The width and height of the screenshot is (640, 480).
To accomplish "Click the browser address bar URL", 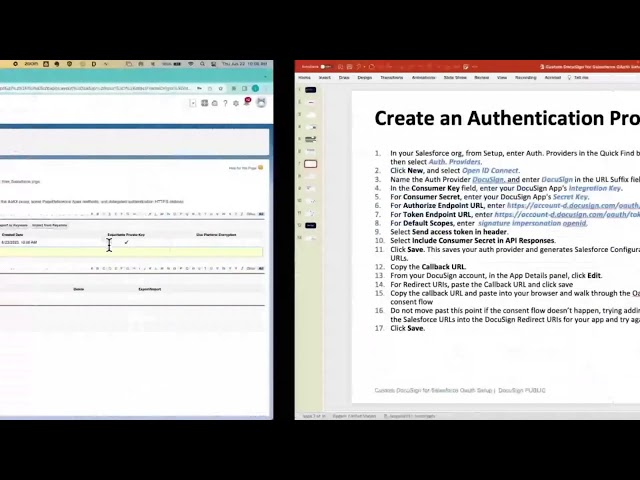I will [x=95, y=89].
